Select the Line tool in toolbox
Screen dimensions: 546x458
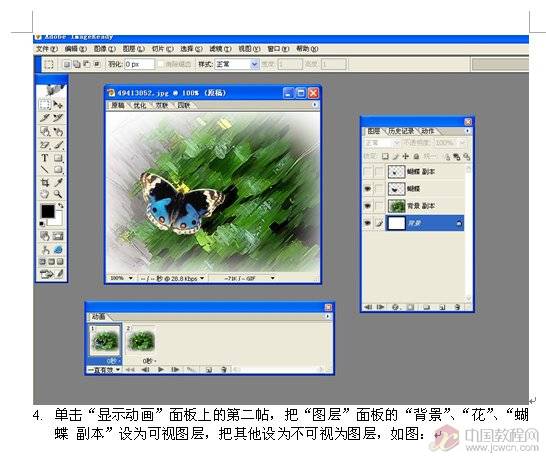[x=45, y=170]
